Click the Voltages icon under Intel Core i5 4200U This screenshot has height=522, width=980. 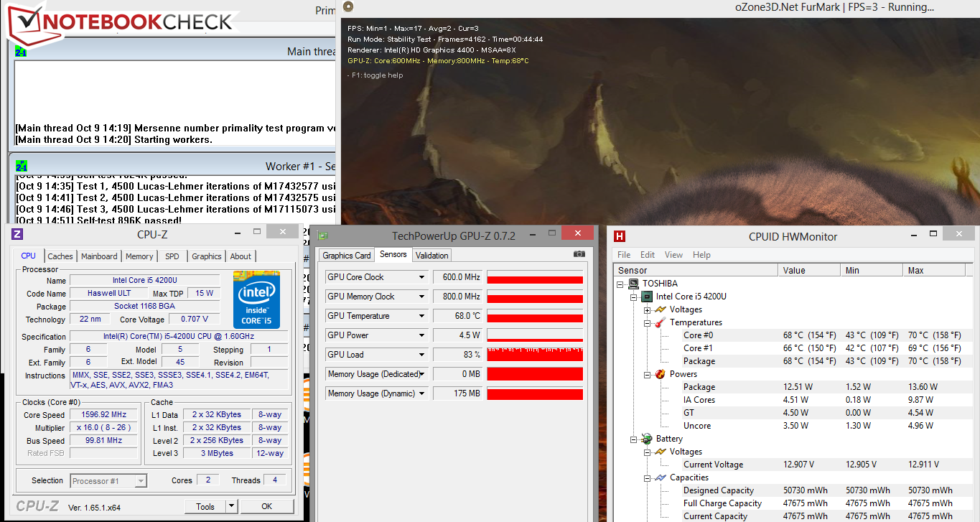click(661, 309)
